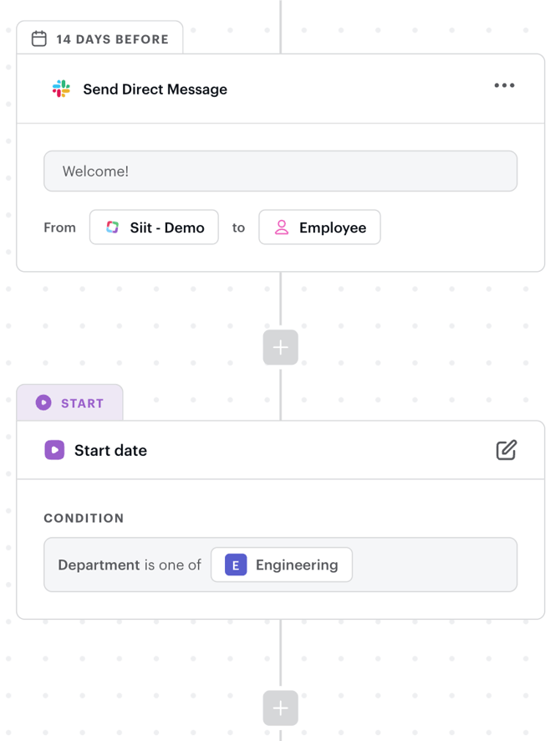Screen dimensions: 560x741
Task: Open the Send Direct Message options menu
Action: pos(504,85)
